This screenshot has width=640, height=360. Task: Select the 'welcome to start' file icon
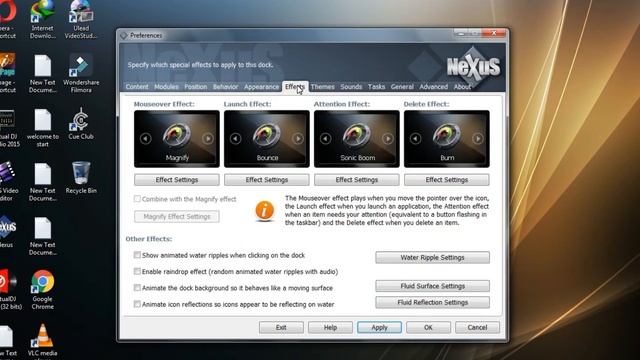click(42, 128)
